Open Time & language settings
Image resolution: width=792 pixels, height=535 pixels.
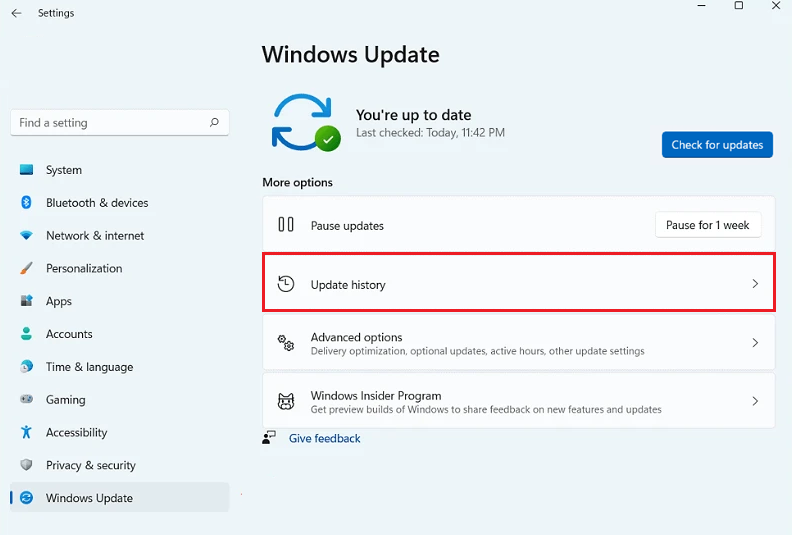pos(119,367)
